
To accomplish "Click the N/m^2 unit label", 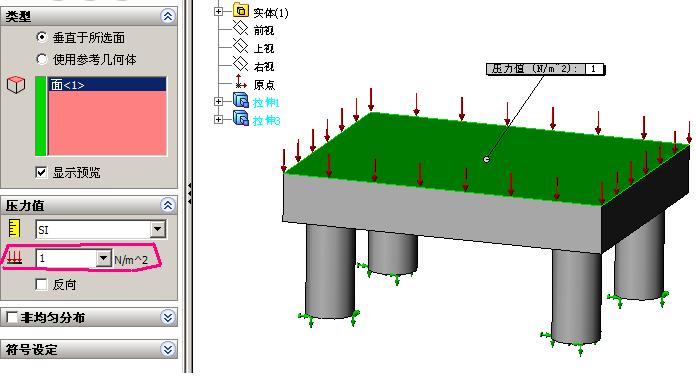I will (131, 260).
